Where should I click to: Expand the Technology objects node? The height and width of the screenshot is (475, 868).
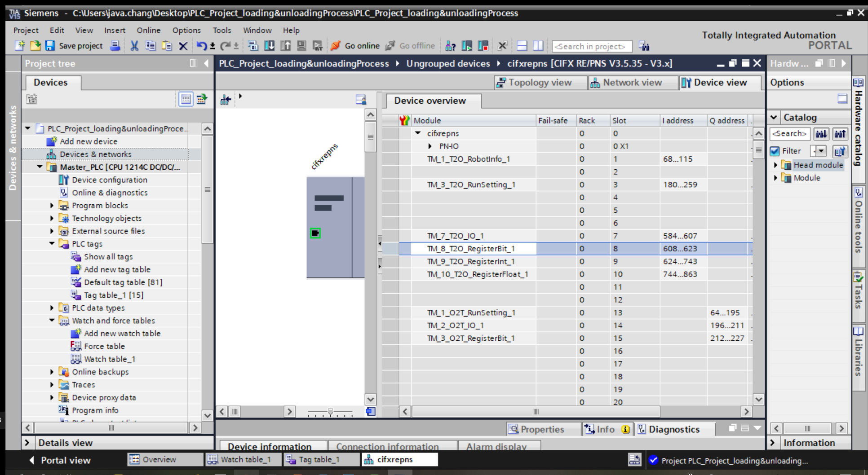[52, 218]
